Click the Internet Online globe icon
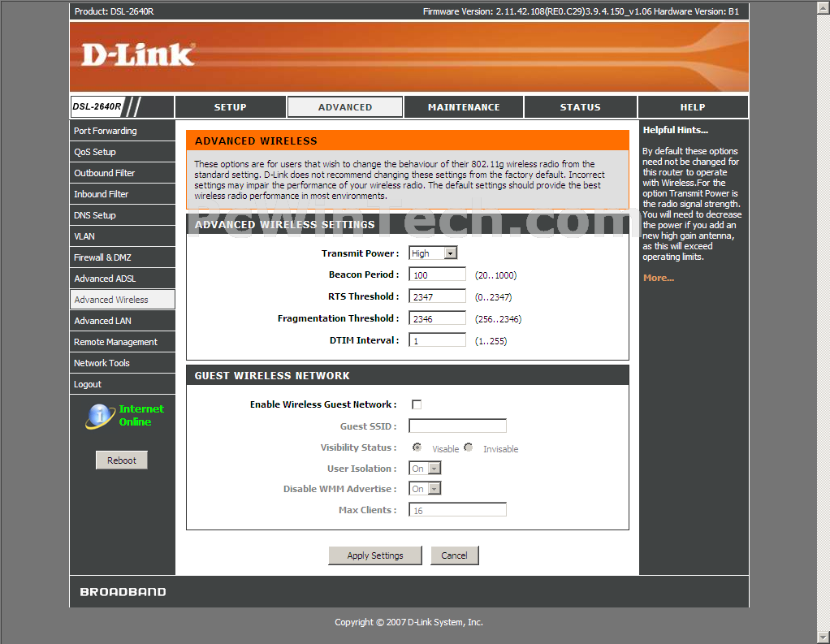This screenshot has height=644, width=830. [100, 416]
